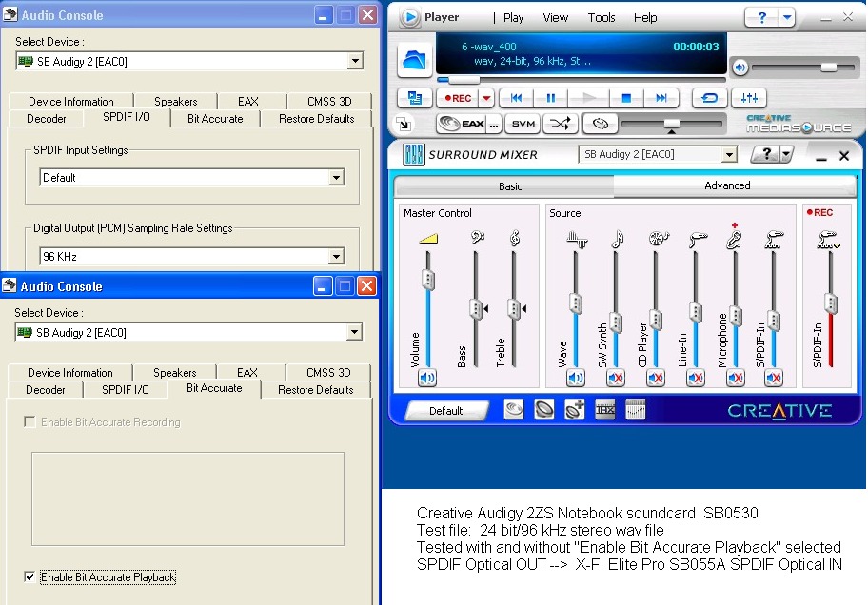
Task: Open the EAX effects button
Action: coord(461,124)
